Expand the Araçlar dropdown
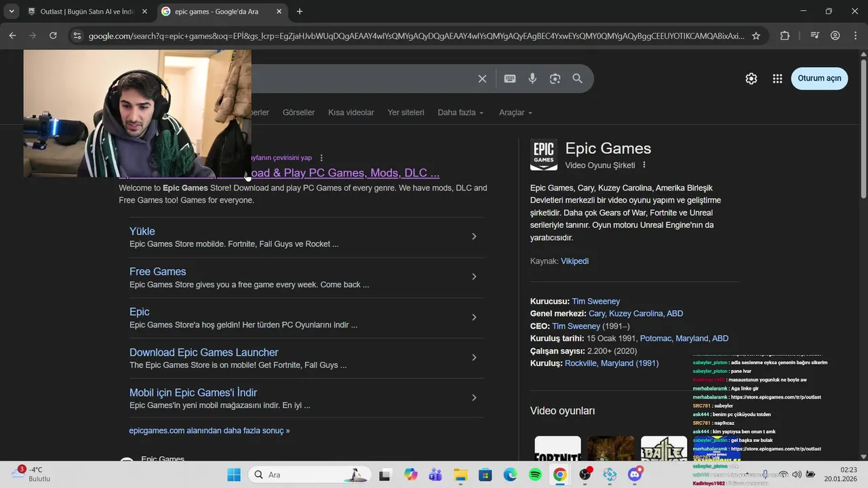 (x=515, y=113)
